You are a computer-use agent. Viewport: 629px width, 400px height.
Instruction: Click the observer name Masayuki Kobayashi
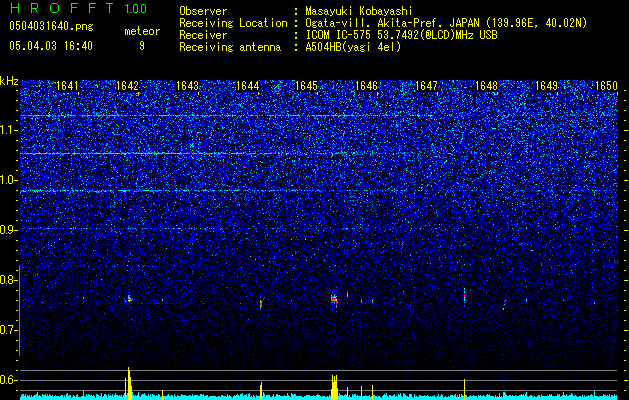(x=359, y=11)
